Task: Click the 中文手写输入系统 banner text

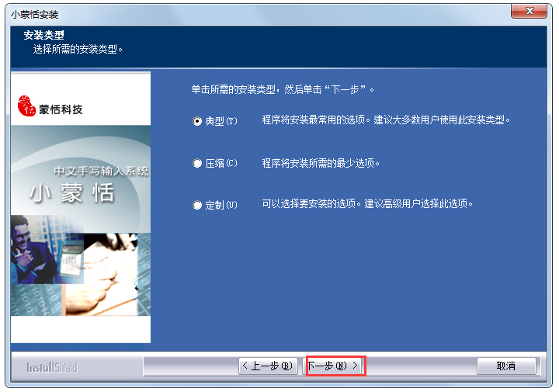Action: click(x=101, y=171)
